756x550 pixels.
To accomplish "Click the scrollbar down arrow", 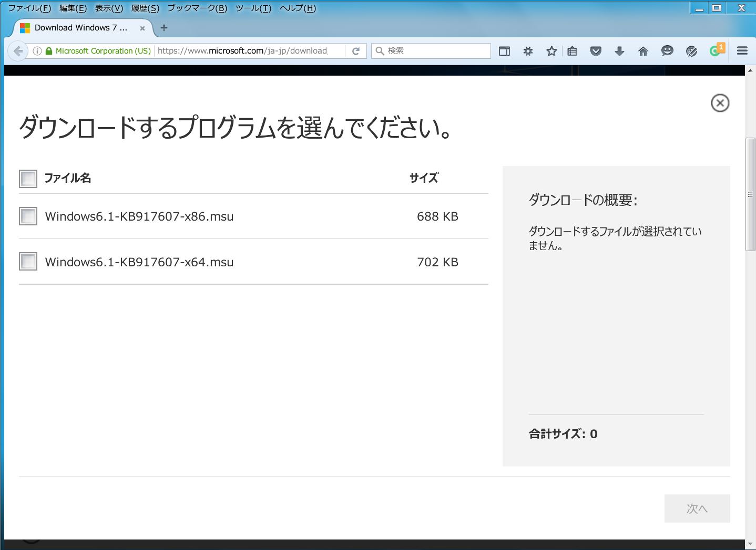I will tap(751, 544).
